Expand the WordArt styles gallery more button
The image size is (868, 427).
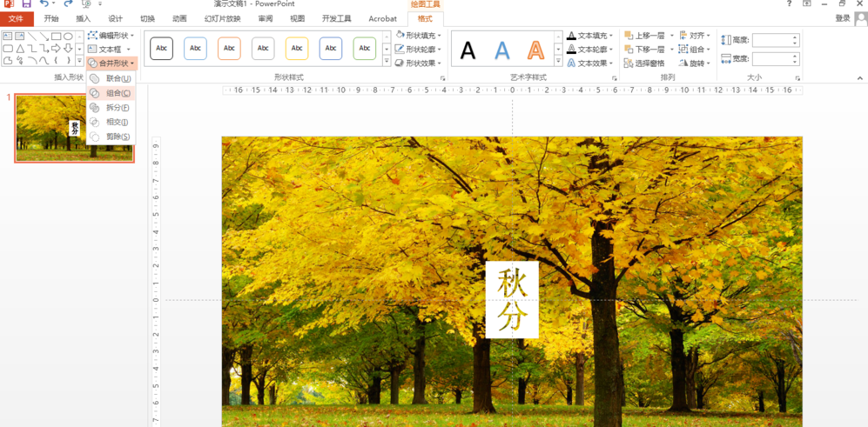558,62
